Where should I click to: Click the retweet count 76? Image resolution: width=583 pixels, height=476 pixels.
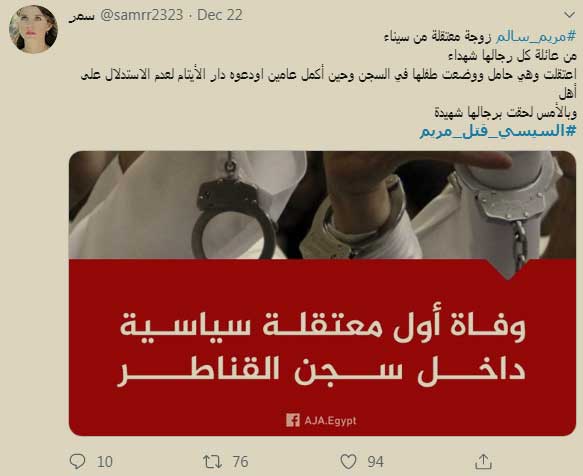[240, 462]
